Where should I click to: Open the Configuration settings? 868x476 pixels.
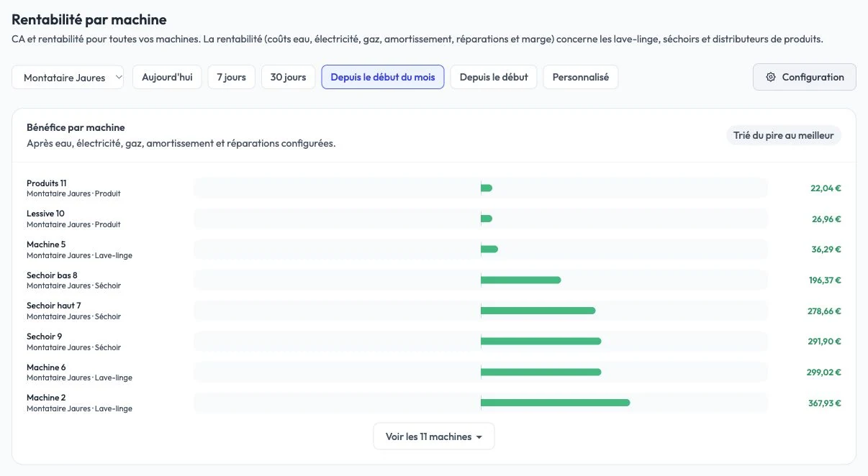(805, 77)
